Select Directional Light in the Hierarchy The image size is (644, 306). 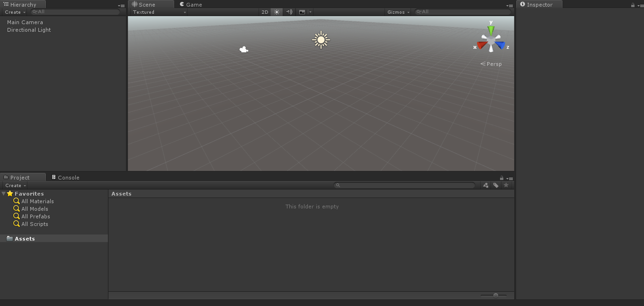[x=29, y=30]
